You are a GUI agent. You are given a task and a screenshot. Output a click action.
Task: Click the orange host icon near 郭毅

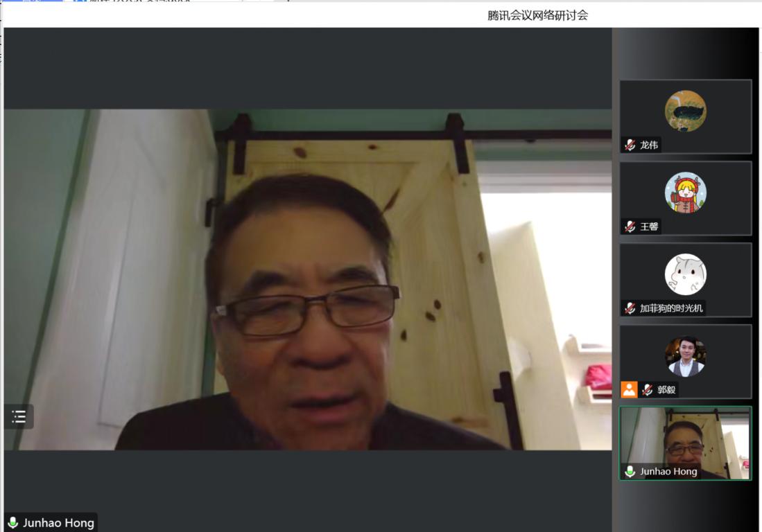point(629,389)
